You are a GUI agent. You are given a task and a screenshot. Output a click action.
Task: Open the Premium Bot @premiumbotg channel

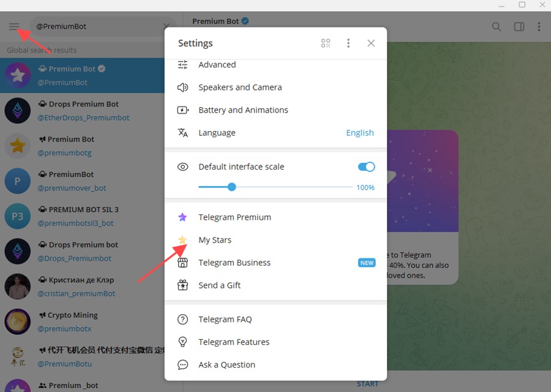click(x=82, y=146)
